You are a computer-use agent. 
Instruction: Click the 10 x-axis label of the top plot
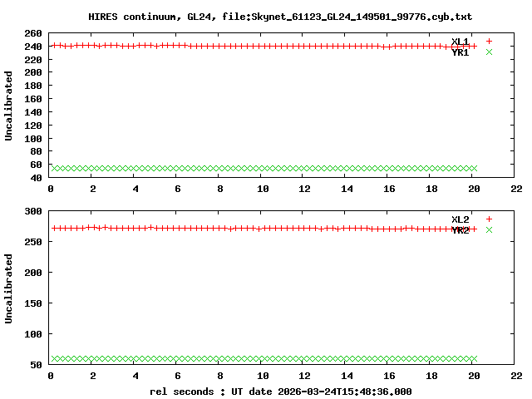[263, 189]
